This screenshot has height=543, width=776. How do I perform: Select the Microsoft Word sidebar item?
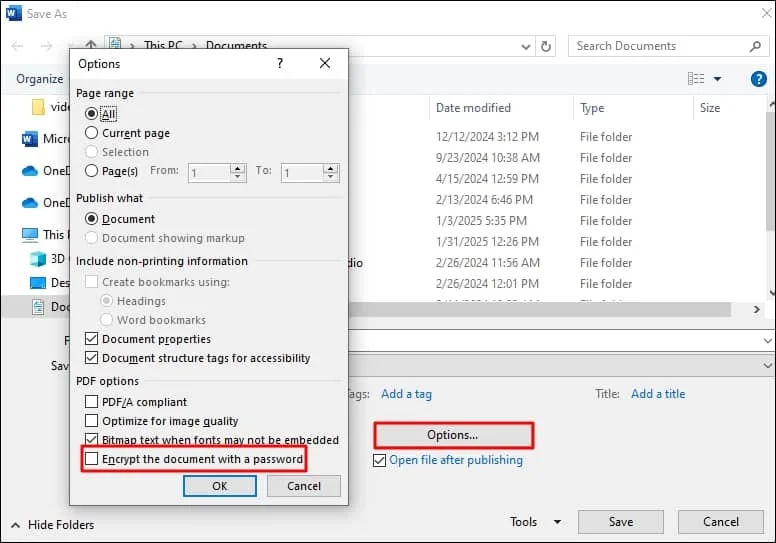point(46,139)
